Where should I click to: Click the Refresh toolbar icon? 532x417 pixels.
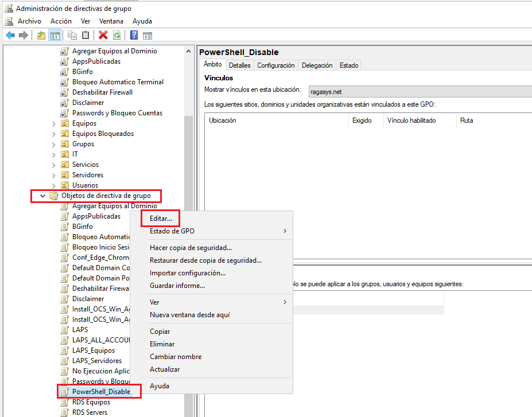pos(118,35)
